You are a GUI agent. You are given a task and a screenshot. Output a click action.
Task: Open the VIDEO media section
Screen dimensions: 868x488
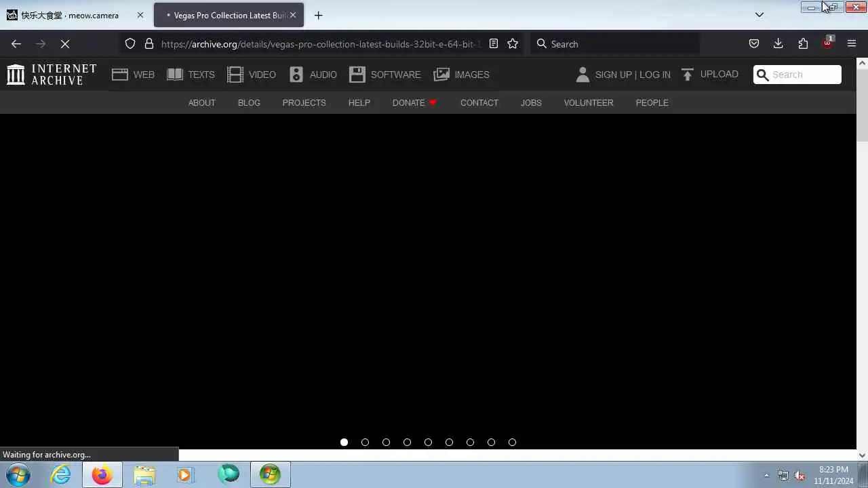pyautogui.click(x=252, y=75)
